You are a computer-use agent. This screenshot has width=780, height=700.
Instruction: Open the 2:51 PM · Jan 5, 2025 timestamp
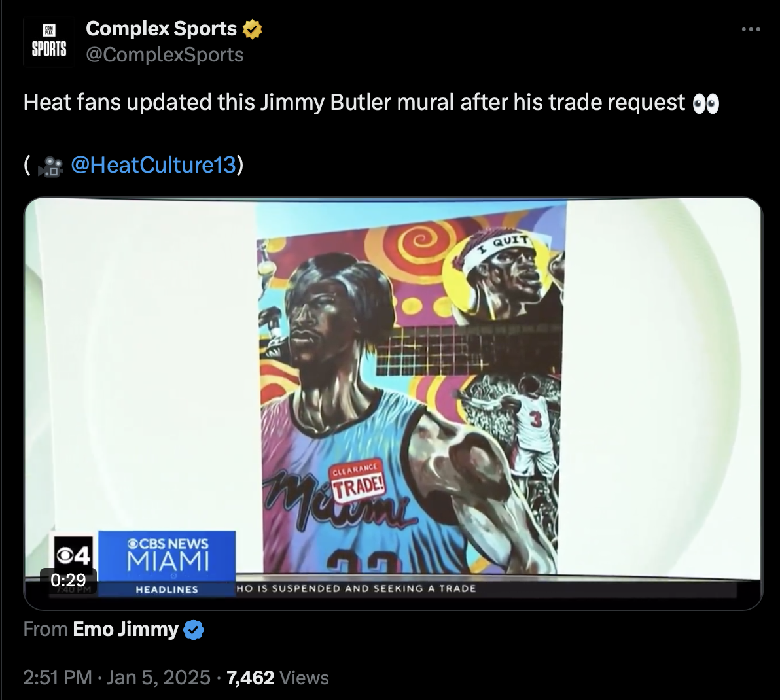[x=117, y=678]
